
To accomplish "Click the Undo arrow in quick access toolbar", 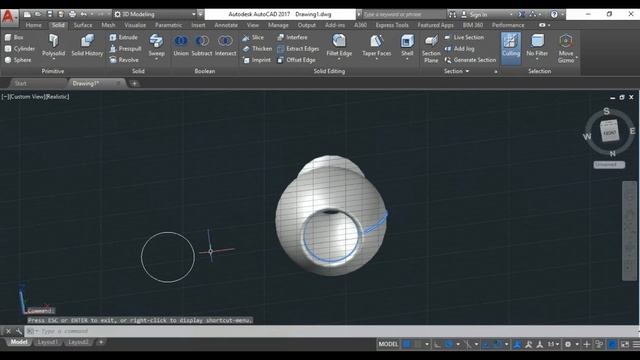I will [84, 14].
